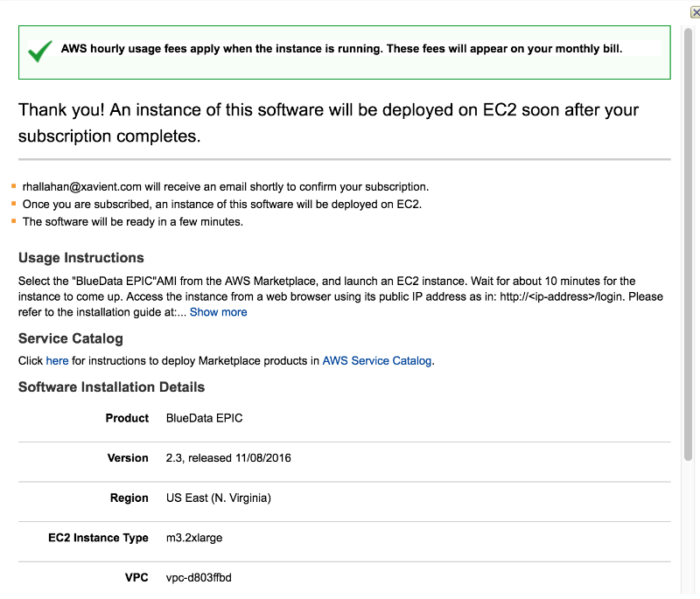Click the EC2 Instance Type label
Image resolution: width=700 pixels, height=599 pixels.
point(98,538)
